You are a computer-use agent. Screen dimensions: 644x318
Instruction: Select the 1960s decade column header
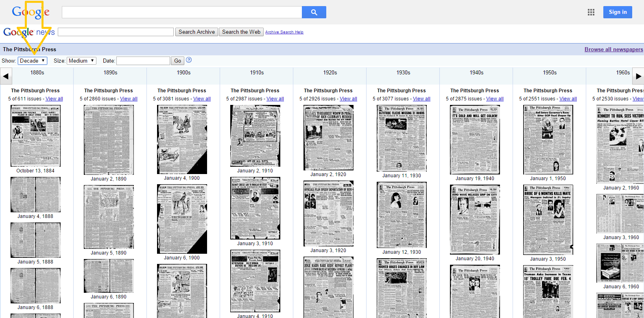click(623, 72)
